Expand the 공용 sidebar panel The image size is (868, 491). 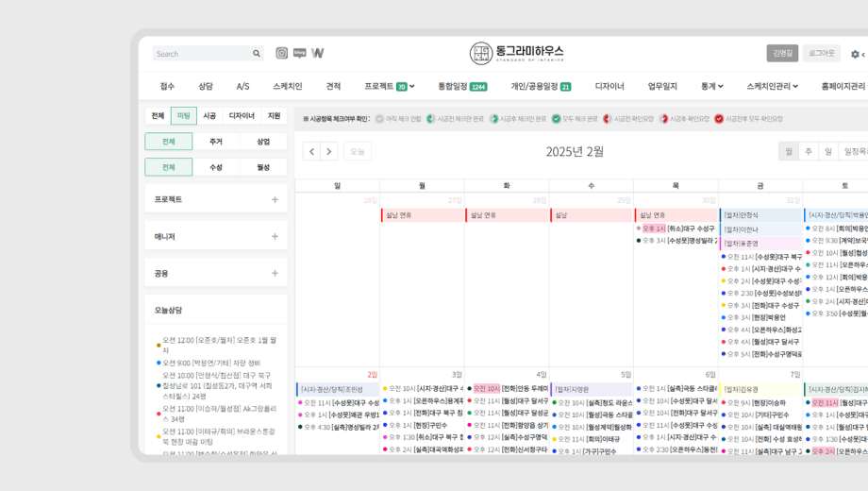click(275, 273)
